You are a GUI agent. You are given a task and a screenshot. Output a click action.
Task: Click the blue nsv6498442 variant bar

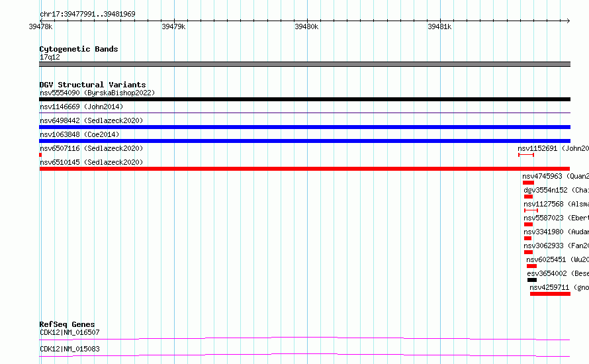[304, 127]
